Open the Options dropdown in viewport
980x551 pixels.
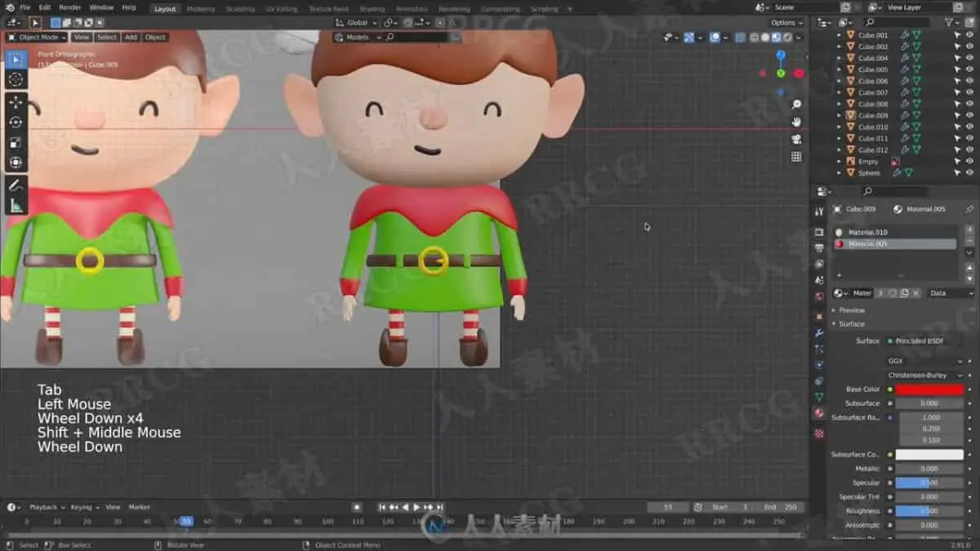(786, 23)
